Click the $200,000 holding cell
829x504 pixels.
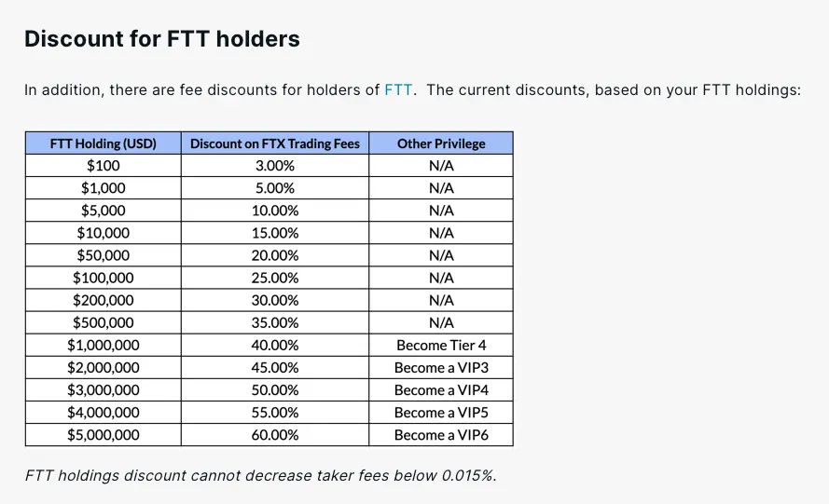tap(103, 300)
